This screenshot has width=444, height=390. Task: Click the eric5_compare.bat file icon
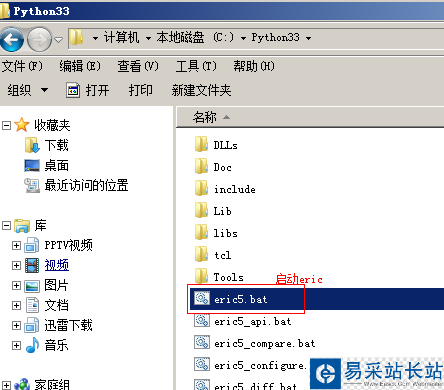click(x=202, y=342)
